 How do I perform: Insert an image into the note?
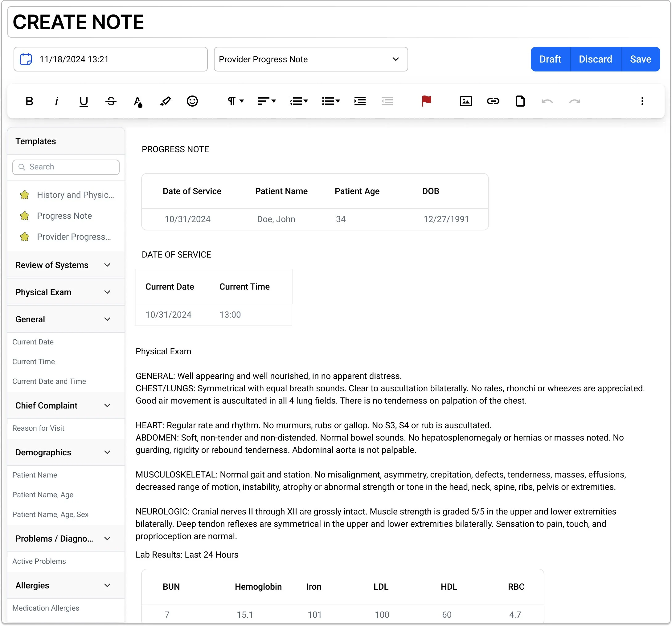click(x=466, y=101)
